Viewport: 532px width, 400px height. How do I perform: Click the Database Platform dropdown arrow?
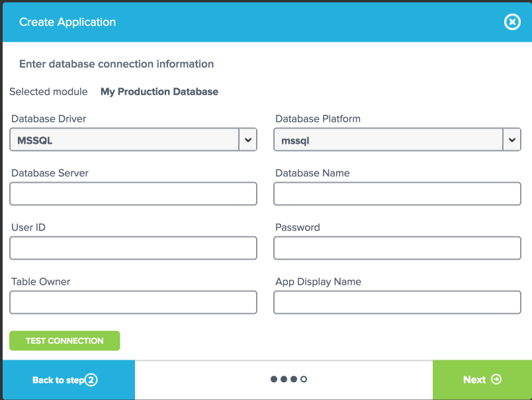tap(511, 140)
